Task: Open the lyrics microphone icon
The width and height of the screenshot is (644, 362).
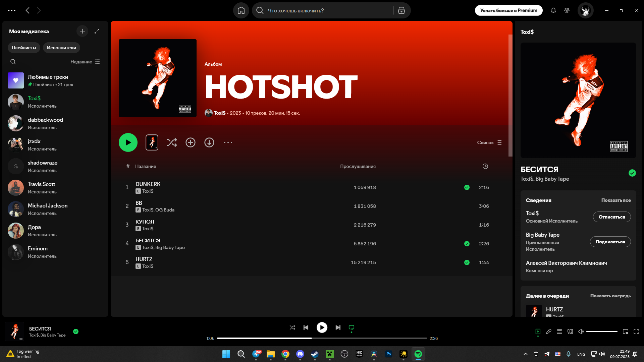Action: pyautogui.click(x=549, y=331)
